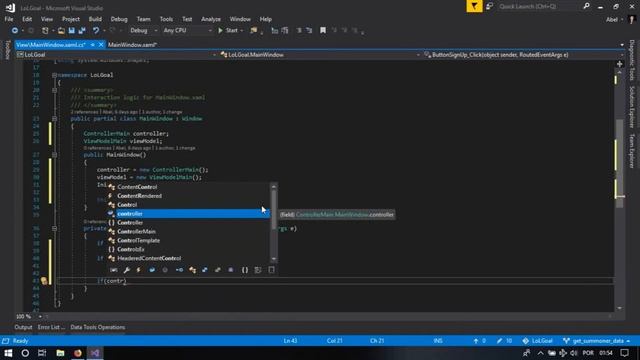Pin the MainWindow.xaml.cs tab
Image resolution: width=640 pixels, height=360 pixels.
[93, 45]
